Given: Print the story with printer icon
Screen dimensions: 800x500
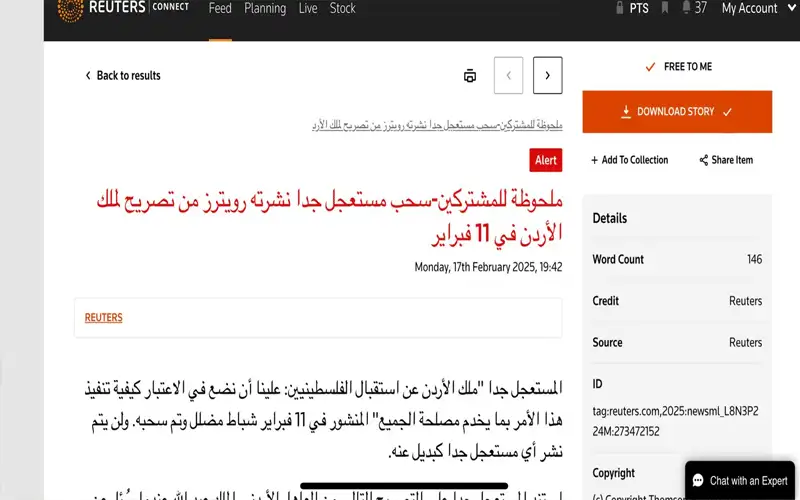Looking at the screenshot, I should (x=470, y=76).
